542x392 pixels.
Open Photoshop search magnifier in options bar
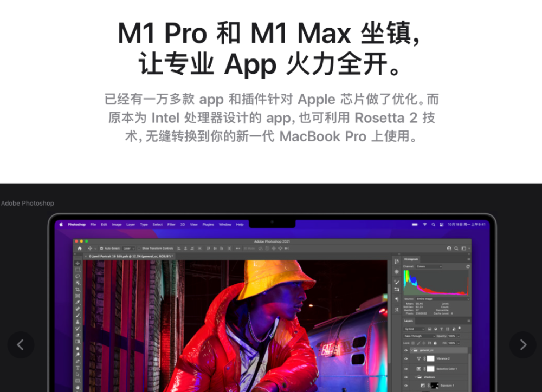click(x=456, y=249)
